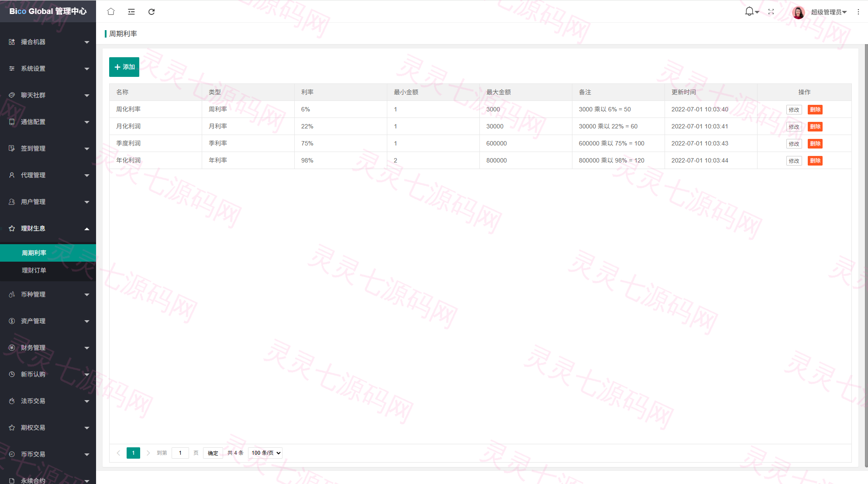The image size is (868, 484).
Task: Expand the 币种管理 menu arrow
Action: (x=87, y=295)
